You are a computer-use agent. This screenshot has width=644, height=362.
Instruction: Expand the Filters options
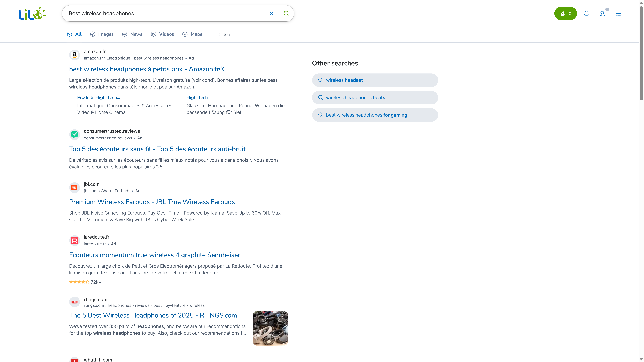click(x=225, y=34)
